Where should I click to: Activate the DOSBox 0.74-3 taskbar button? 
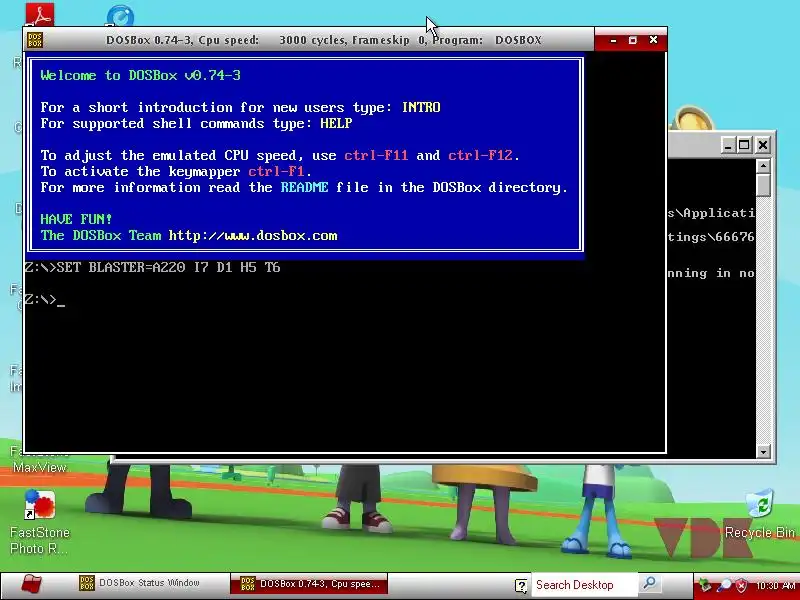(x=309, y=584)
